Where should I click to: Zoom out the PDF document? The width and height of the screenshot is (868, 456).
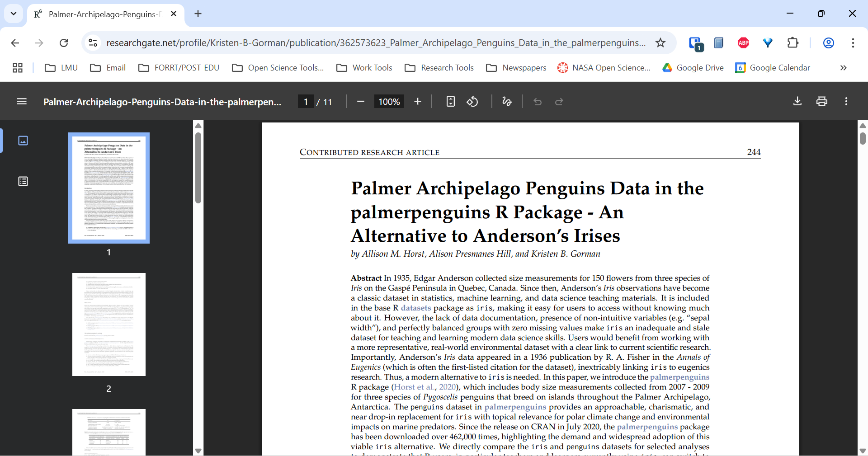(x=361, y=102)
